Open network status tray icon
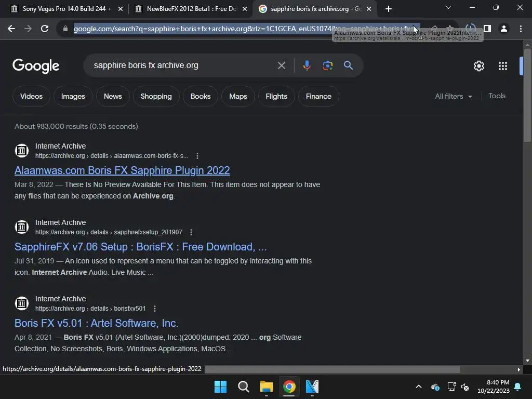Screen dimensions: 532x399 coord(451,387)
